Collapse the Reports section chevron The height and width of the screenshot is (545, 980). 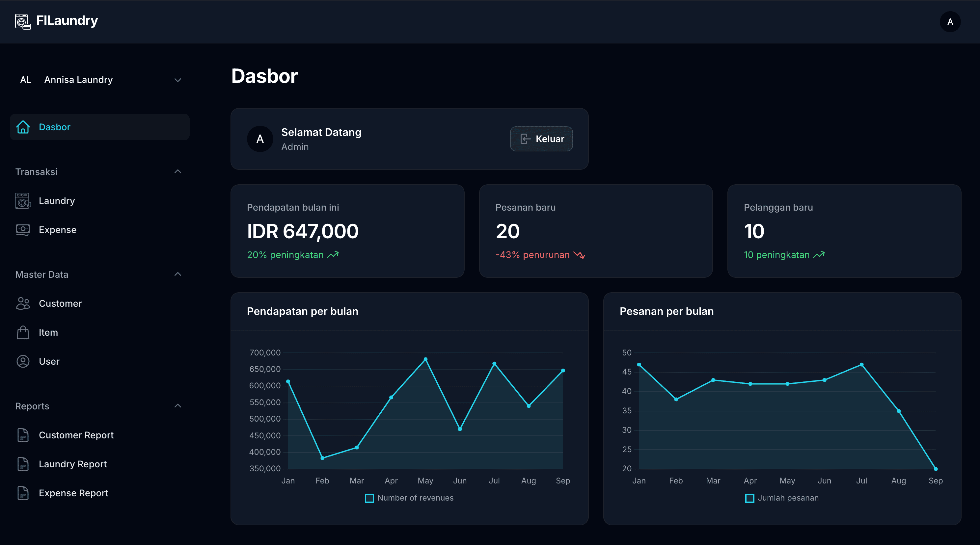coord(178,406)
